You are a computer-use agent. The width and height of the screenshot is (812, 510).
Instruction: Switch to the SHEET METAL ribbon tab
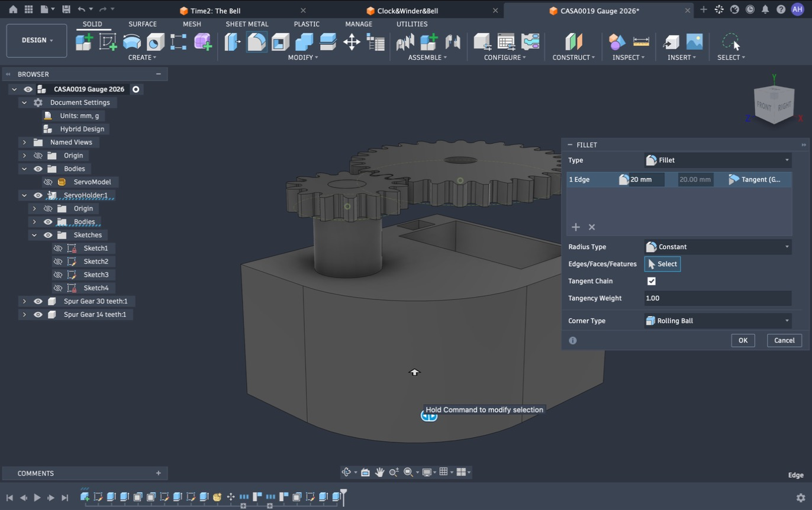point(247,24)
